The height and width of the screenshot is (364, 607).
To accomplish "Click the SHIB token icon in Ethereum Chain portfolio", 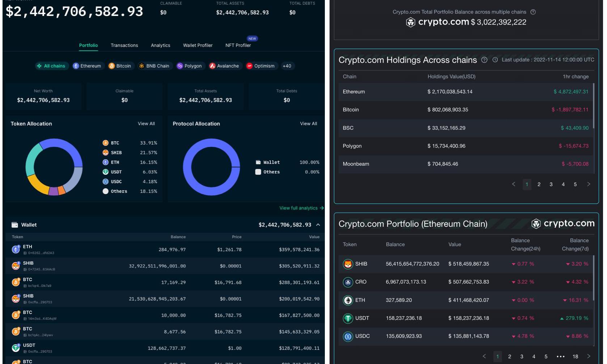I will click(348, 264).
